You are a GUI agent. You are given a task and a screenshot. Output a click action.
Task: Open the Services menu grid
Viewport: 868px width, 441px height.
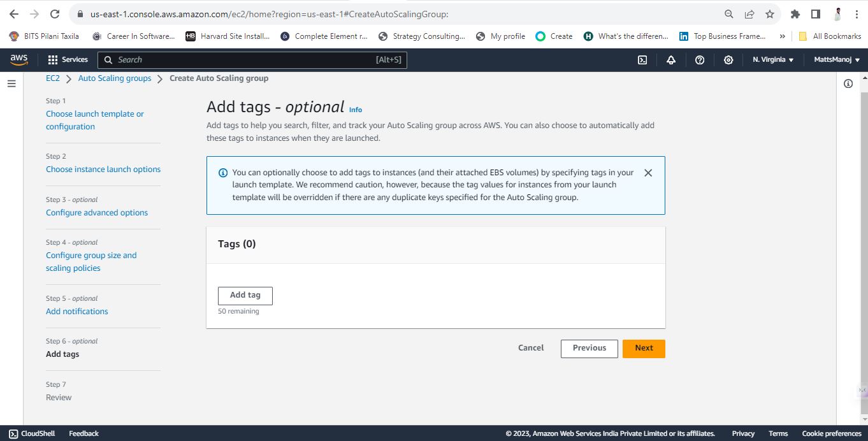tap(68, 59)
